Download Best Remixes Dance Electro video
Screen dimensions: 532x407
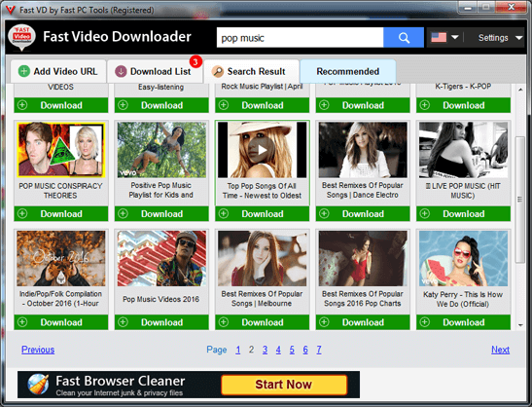(363, 213)
